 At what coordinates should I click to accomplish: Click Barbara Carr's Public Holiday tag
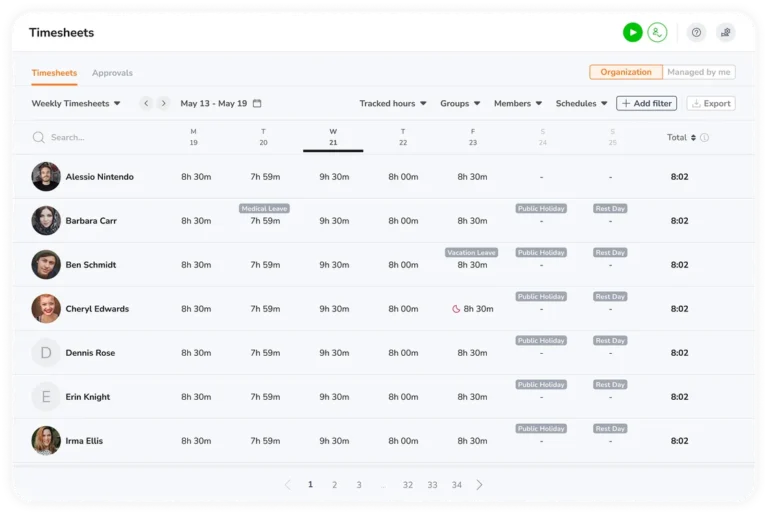click(x=541, y=209)
